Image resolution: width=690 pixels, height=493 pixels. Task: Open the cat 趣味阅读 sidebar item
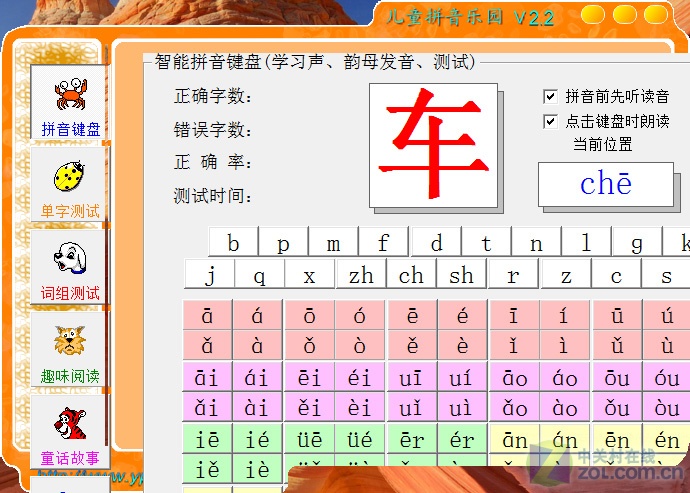pyautogui.click(x=68, y=349)
